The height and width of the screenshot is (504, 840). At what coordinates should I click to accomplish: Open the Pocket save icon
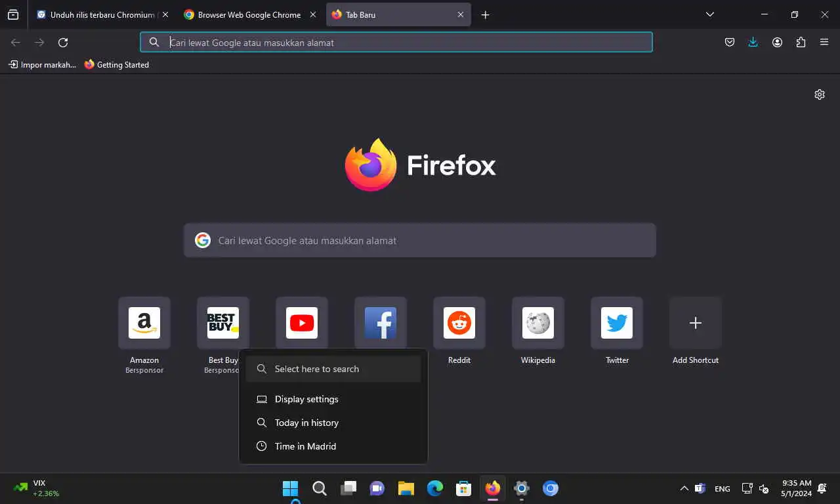730,43
